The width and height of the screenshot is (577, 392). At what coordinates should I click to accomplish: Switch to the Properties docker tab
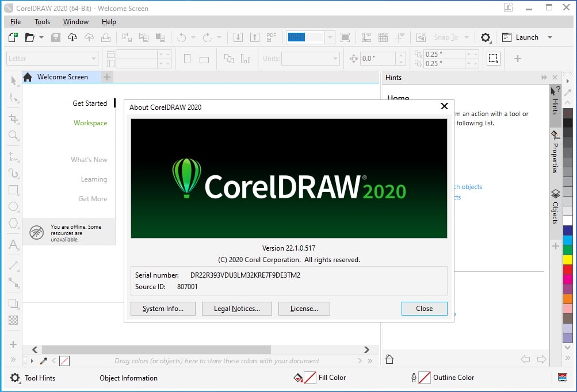(x=555, y=152)
